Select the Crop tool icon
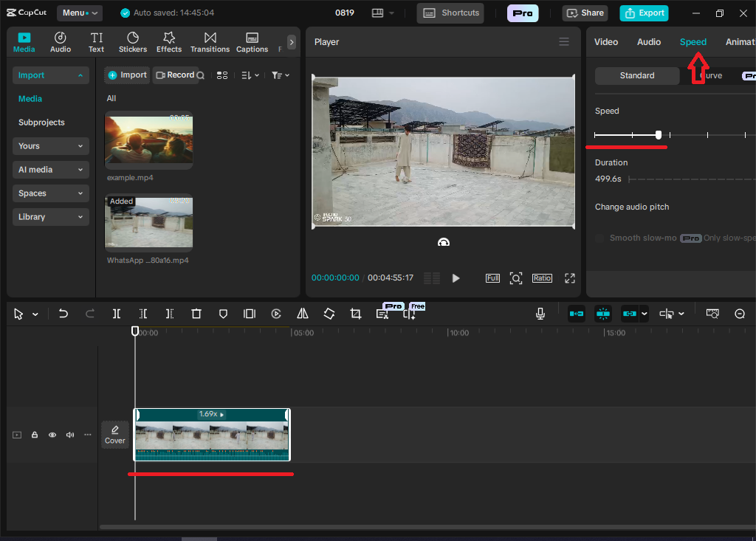The width and height of the screenshot is (756, 541). click(356, 314)
